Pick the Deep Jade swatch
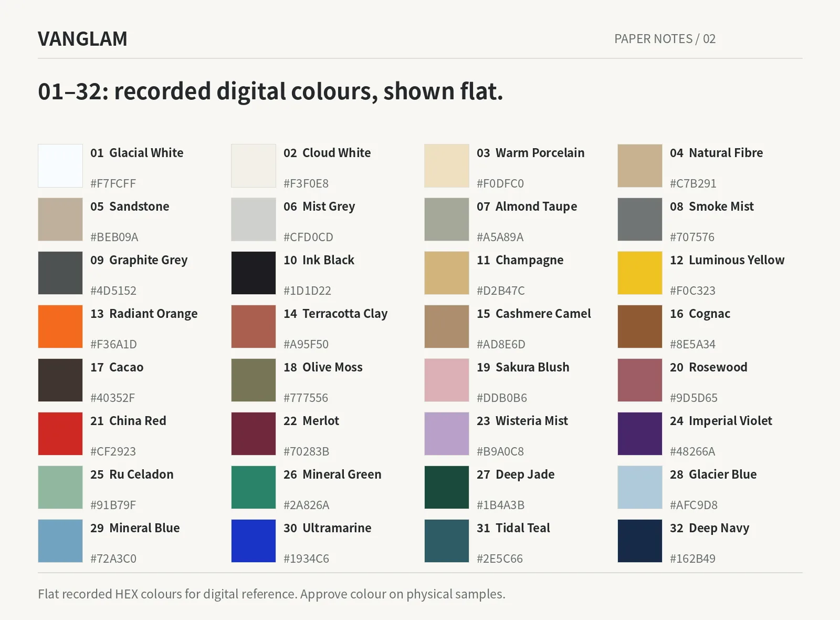840x620 pixels. (x=447, y=488)
